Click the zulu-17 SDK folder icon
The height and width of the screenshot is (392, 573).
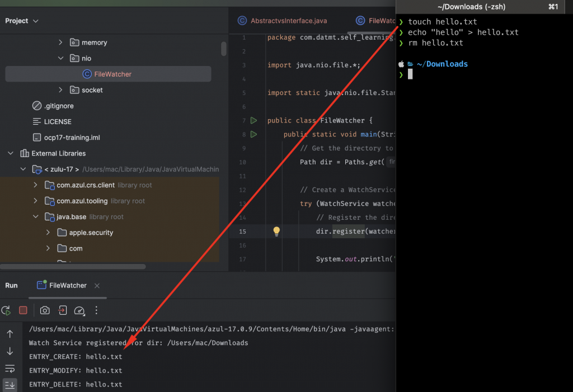(x=37, y=169)
